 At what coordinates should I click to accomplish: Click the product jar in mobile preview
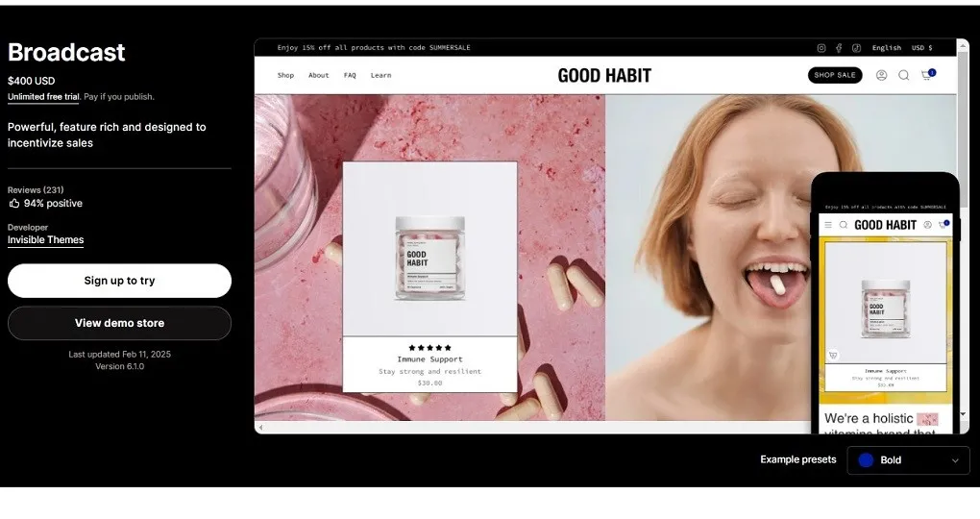[x=885, y=309]
